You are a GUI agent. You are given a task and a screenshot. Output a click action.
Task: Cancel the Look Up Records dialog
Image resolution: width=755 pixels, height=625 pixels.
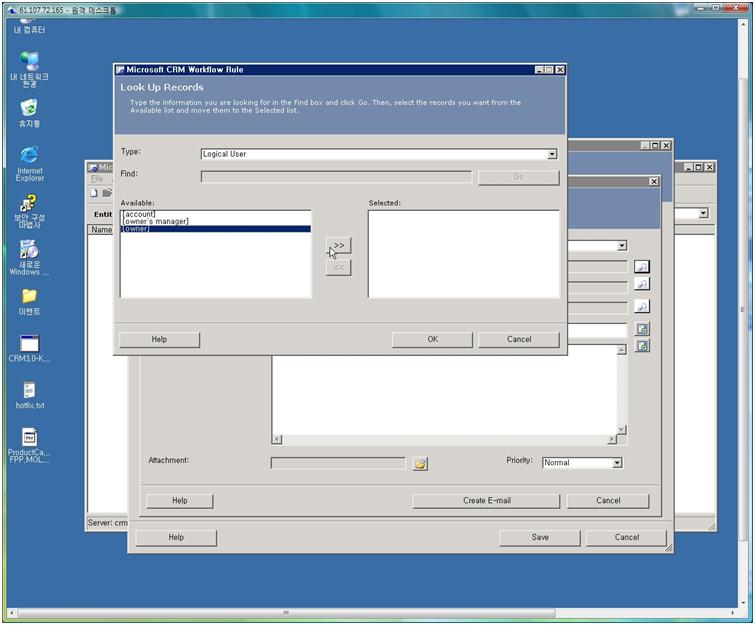point(519,339)
